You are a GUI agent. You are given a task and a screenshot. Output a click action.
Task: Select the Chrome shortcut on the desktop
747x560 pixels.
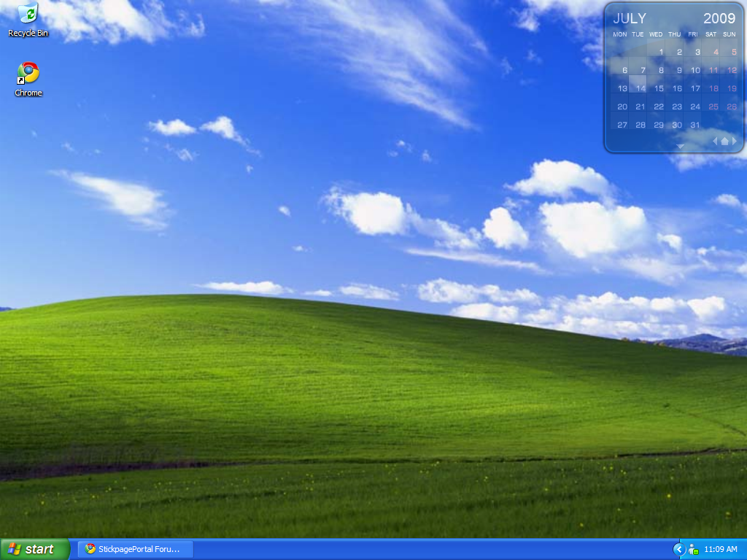28,79
